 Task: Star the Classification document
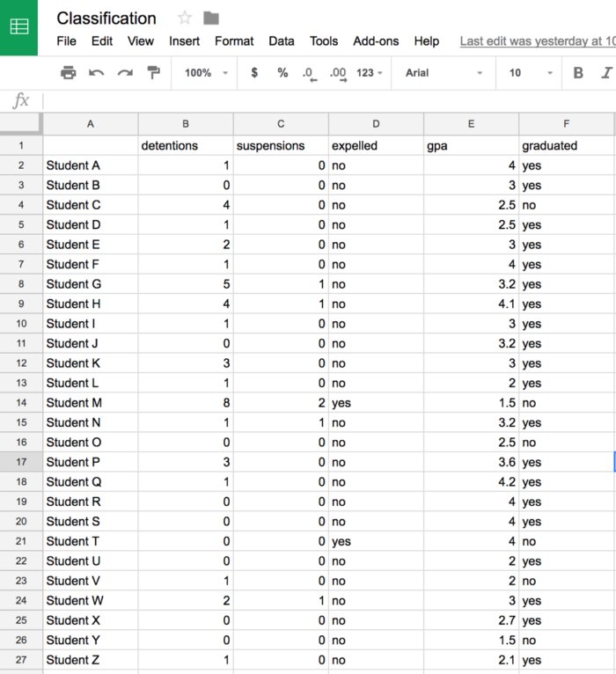point(185,18)
